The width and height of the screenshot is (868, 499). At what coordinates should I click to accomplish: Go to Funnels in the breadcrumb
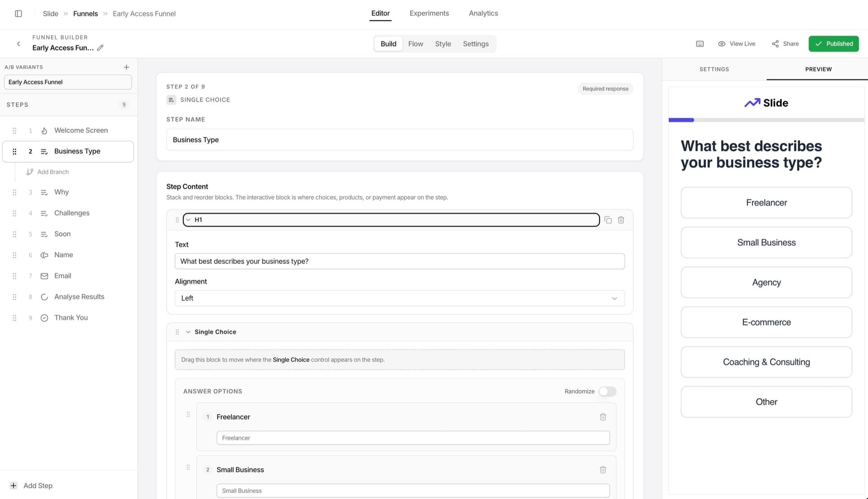pyautogui.click(x=85, y=14)
